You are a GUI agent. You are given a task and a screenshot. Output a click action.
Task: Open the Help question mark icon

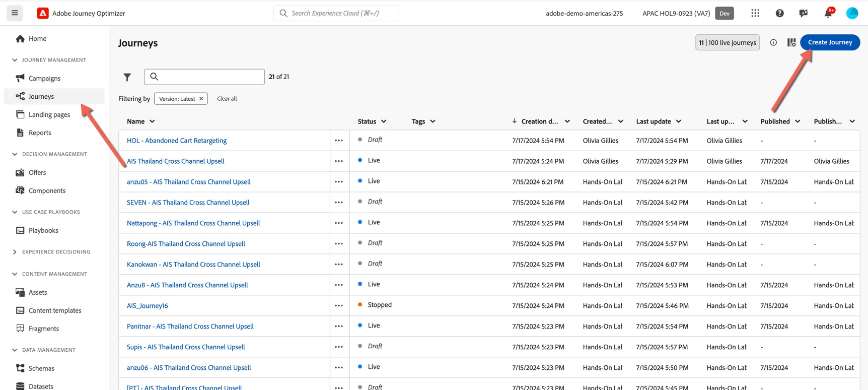click(x=779, y=13)
